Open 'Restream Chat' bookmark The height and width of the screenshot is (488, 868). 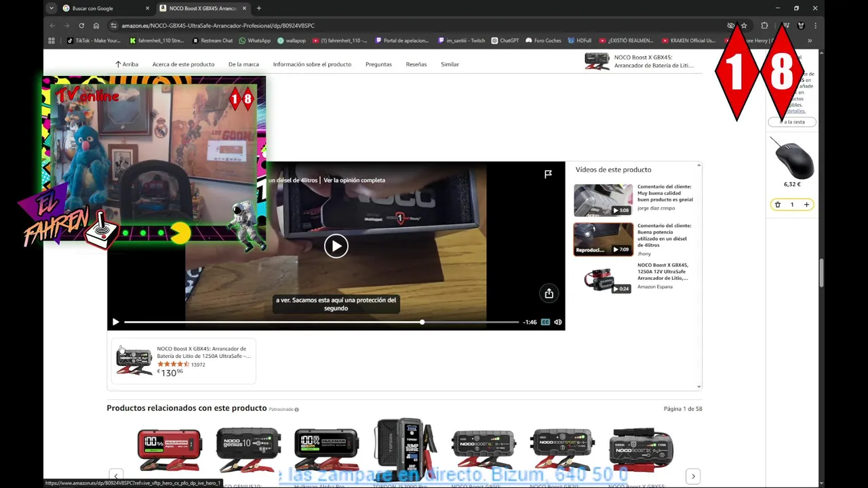tap(212, 41)
